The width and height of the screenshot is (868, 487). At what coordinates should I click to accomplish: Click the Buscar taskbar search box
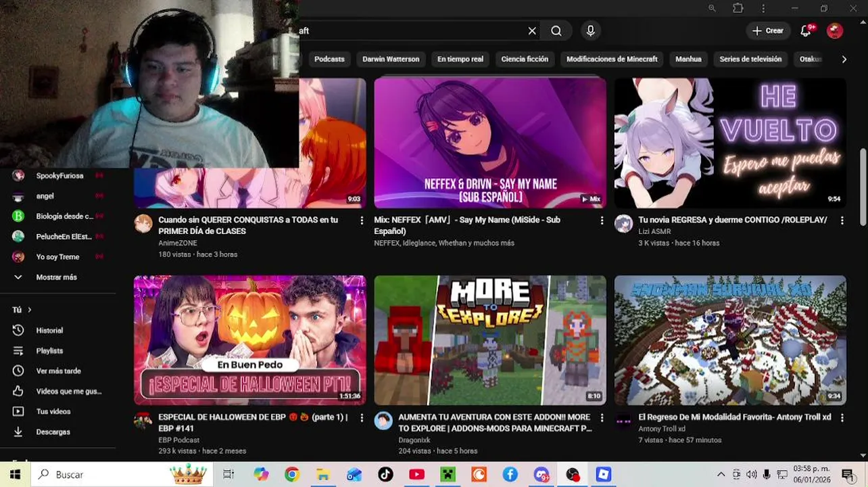point(122,475)
